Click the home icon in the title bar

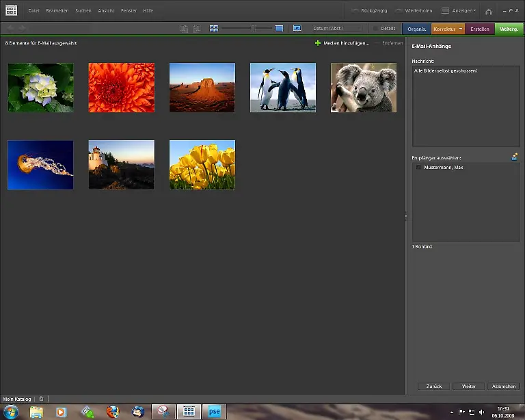(x=488, y=11)
